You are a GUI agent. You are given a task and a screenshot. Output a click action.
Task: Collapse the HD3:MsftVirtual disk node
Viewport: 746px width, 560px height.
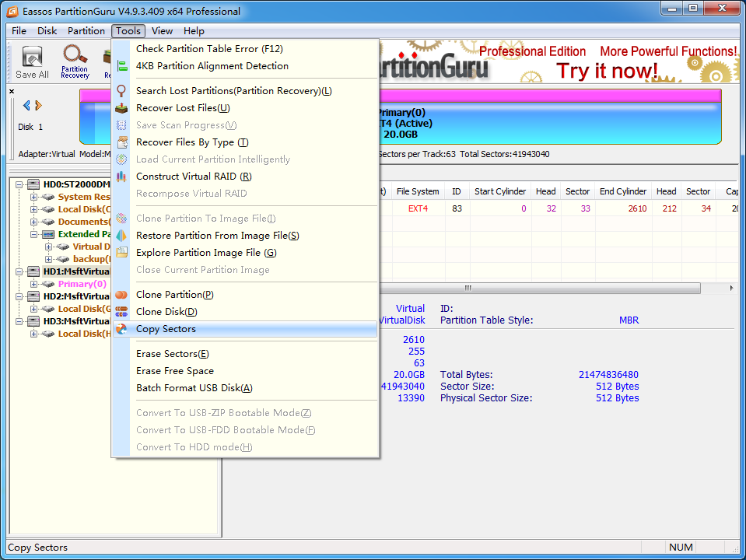click(x=19, y=321)
